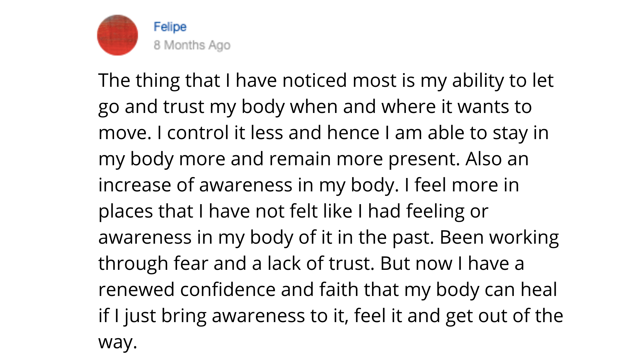The width and height of the screenshot is (644, 362).
Task: Click the word "control" in the comment
Action: [x=198, y=133]
